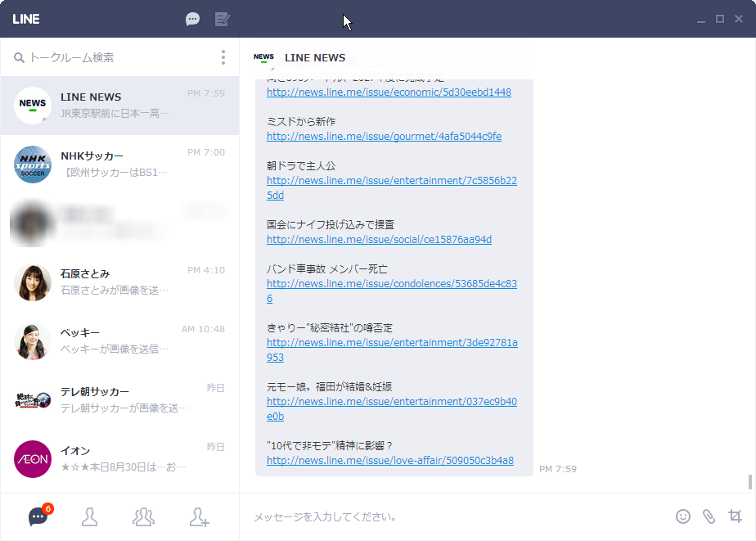This screenshot has width=756, height=541.
Task: Open the love-affair news link
Action: (x=389, y=461)
